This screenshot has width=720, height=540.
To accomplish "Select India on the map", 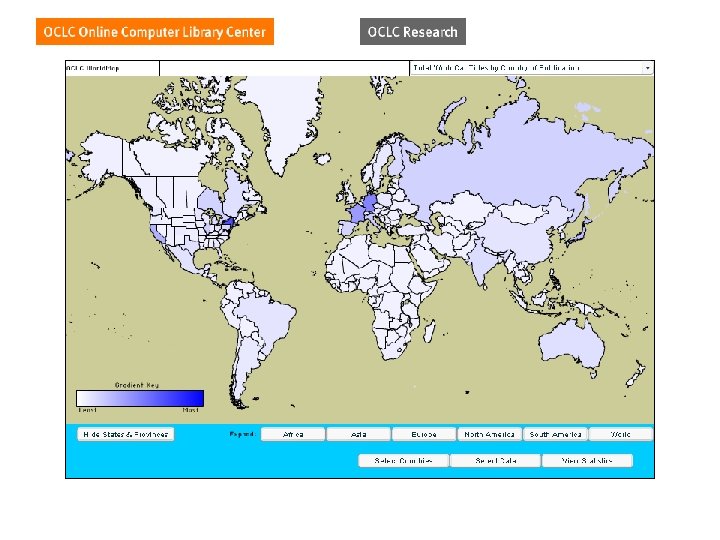I will [482, 264].
